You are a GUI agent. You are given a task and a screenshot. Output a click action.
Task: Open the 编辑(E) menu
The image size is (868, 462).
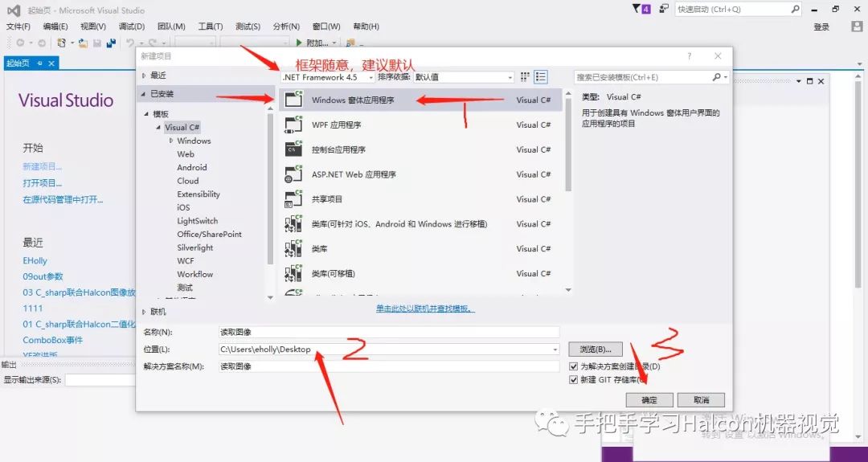(x=55, y=27)
